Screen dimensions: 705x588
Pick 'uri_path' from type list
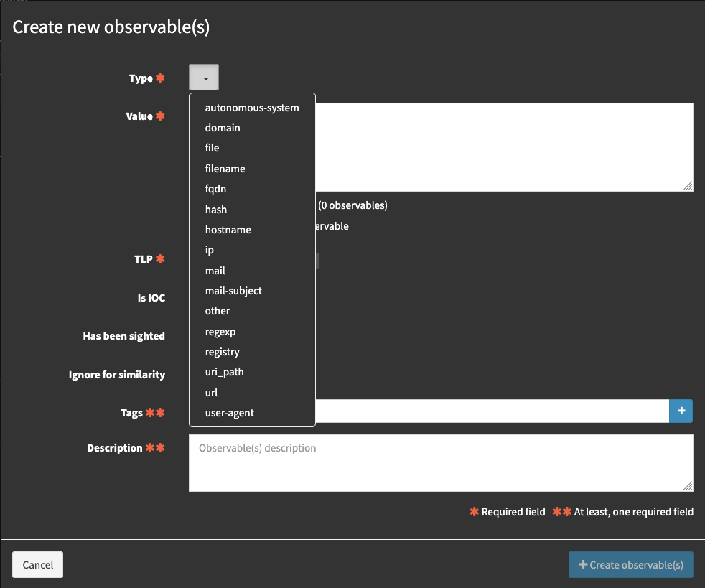coord(224,372)
